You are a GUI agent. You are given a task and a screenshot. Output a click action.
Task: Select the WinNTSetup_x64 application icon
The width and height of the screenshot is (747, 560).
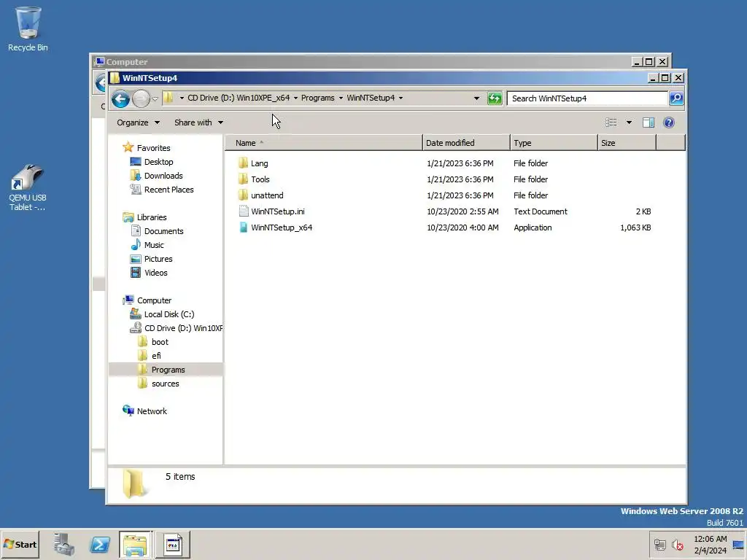tap(244, 227)
